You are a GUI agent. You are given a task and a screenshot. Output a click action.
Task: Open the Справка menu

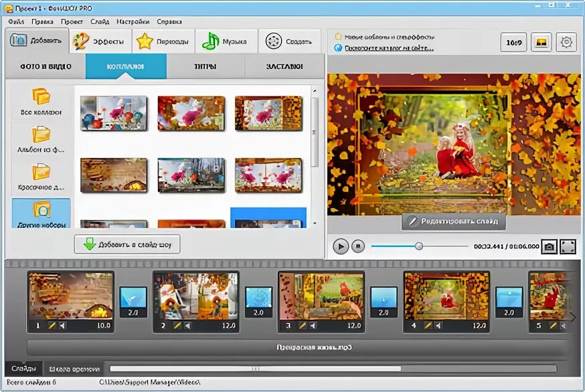click(169, 21)
